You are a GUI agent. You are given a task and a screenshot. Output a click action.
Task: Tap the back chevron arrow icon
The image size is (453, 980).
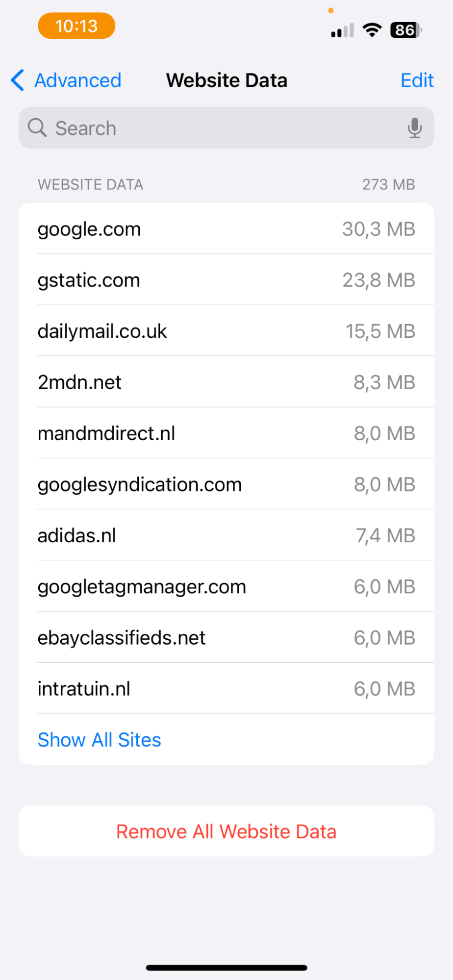(18, 80)
